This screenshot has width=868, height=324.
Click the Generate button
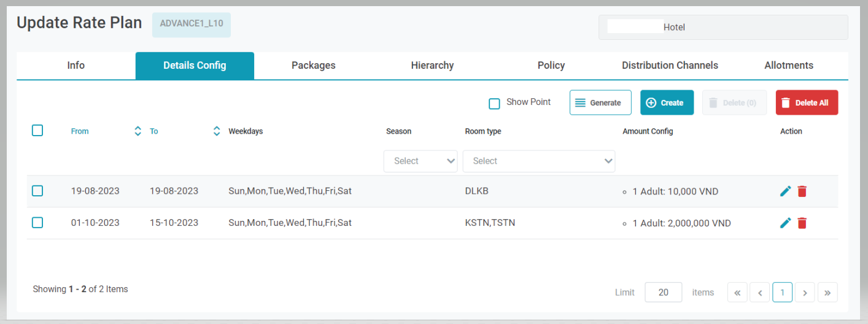coord(600,102)
